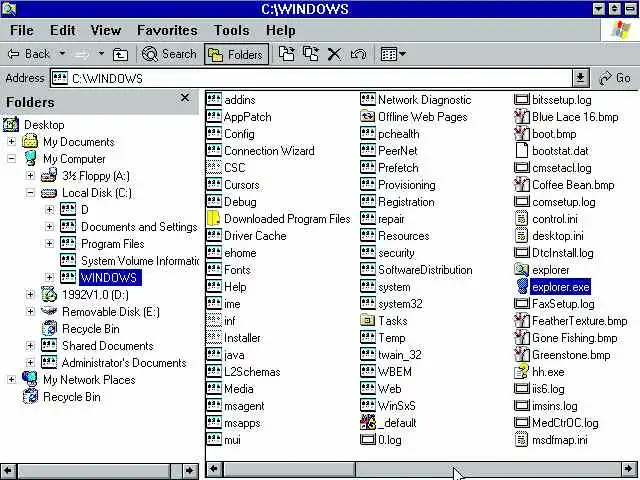Image resolution: width=640 pixels, height=480 pixels.
Task: Expand the WINDOWS tree node
Action: click(x=49, y=278)
